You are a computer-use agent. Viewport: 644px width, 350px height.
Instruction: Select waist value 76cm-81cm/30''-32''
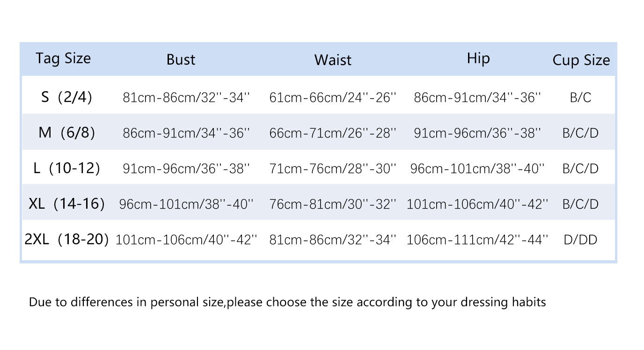click(x=333, y=204)
